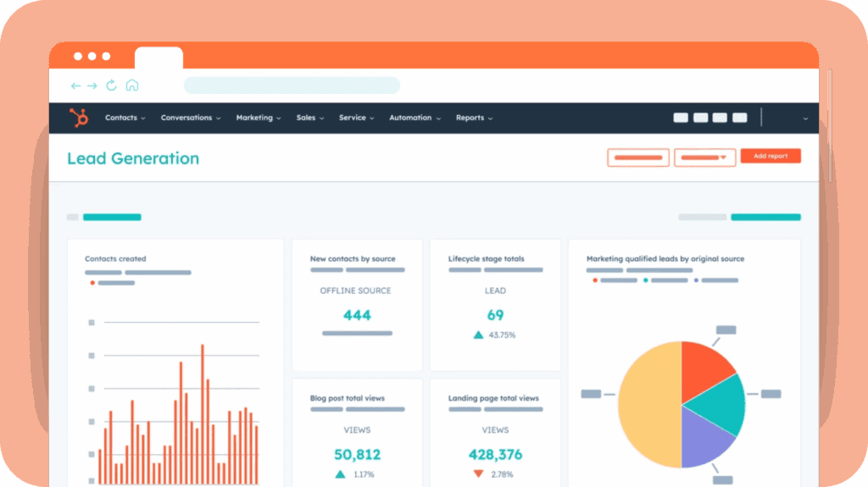The image size is (868, 487).
Task: Click outlined dropdown button beside Add report
Action: pos(704,158)
